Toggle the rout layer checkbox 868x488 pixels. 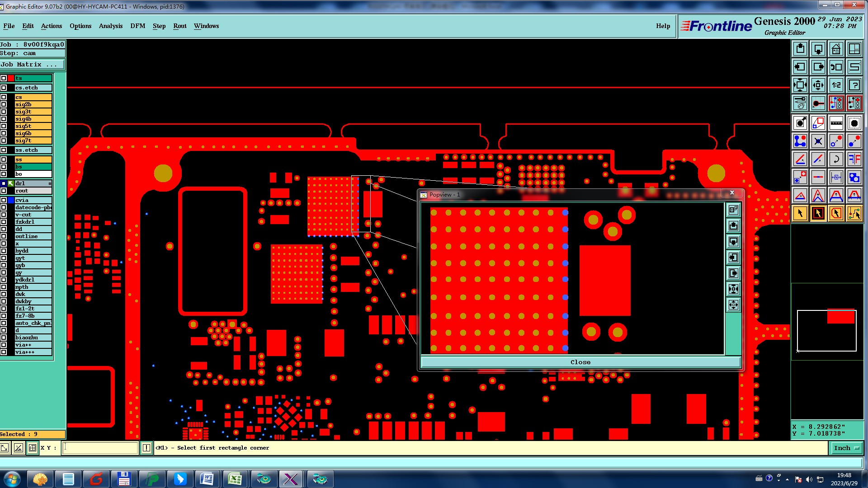4,191
